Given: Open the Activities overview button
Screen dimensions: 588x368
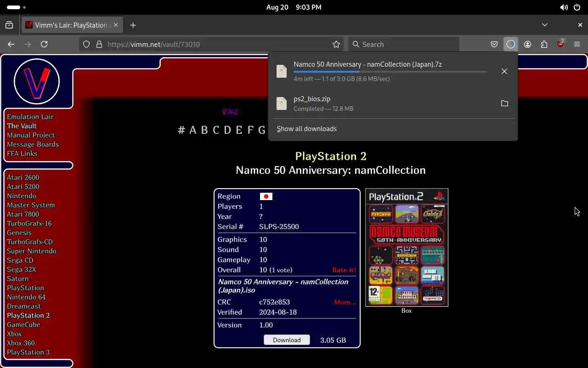Looking at the screenshot, I should click(17, 7).
